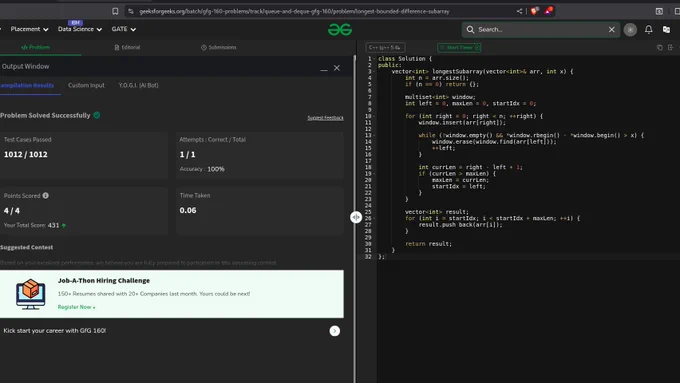Click the round arrow on GfG 160 banner
Viewport: 680px width, 383px height.
point(334,331)
